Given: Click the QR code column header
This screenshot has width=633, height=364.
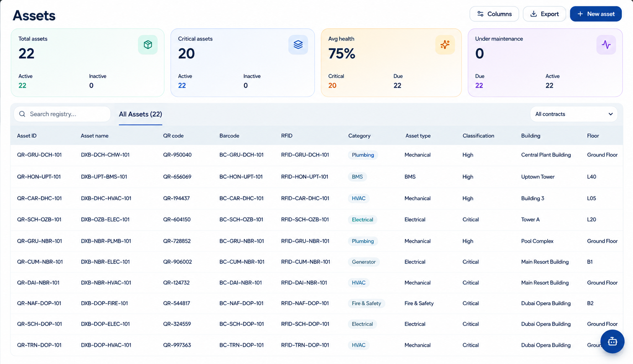Looking at the screenshot, I should (173, 136).
